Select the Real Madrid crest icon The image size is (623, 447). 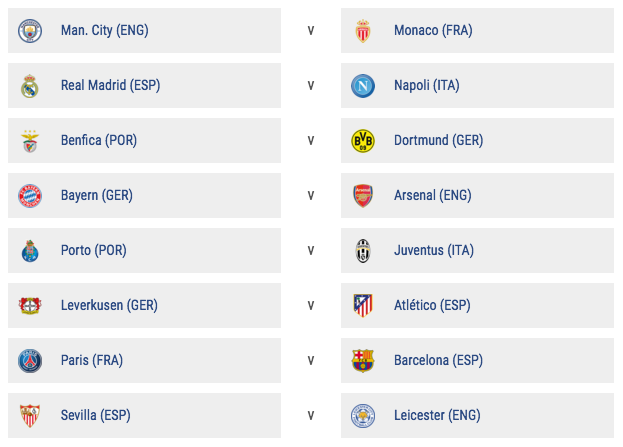30,86
